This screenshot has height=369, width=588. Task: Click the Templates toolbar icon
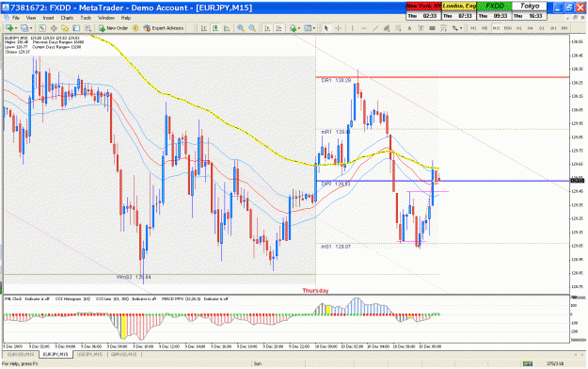308,28
